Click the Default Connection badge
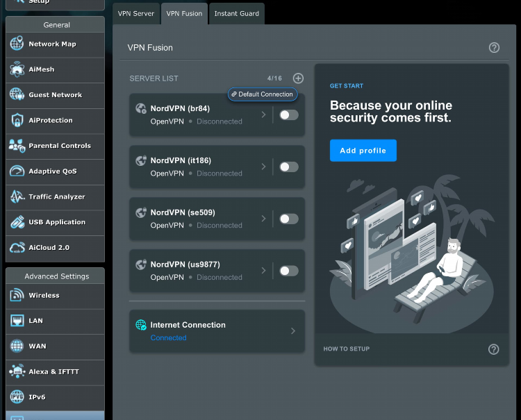 263,94
